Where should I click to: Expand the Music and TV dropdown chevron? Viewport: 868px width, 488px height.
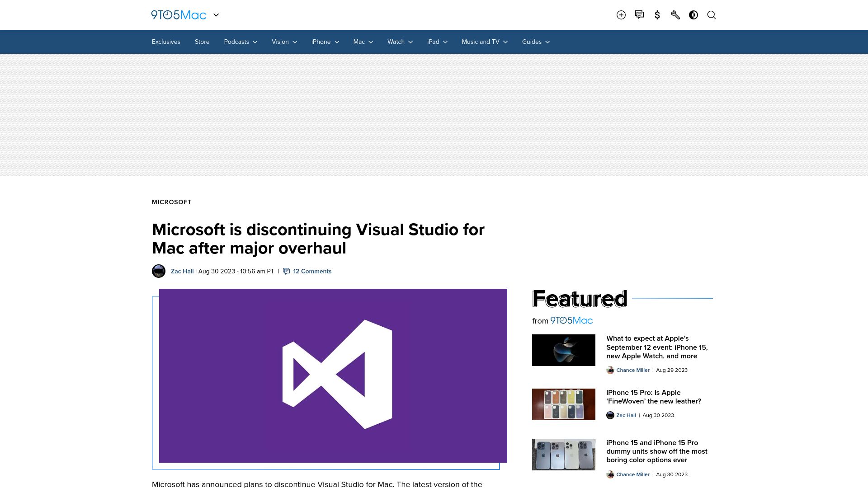click(x=505, y=42)
